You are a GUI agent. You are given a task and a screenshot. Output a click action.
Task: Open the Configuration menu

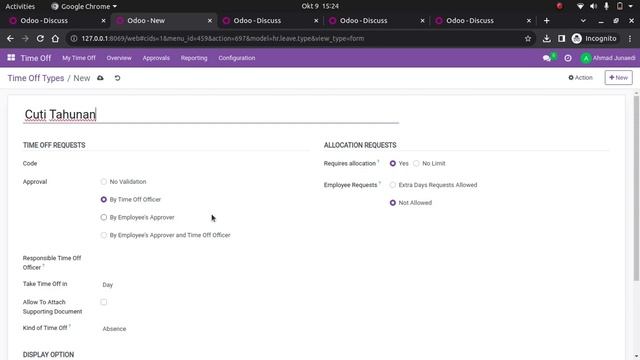[237, 58]
